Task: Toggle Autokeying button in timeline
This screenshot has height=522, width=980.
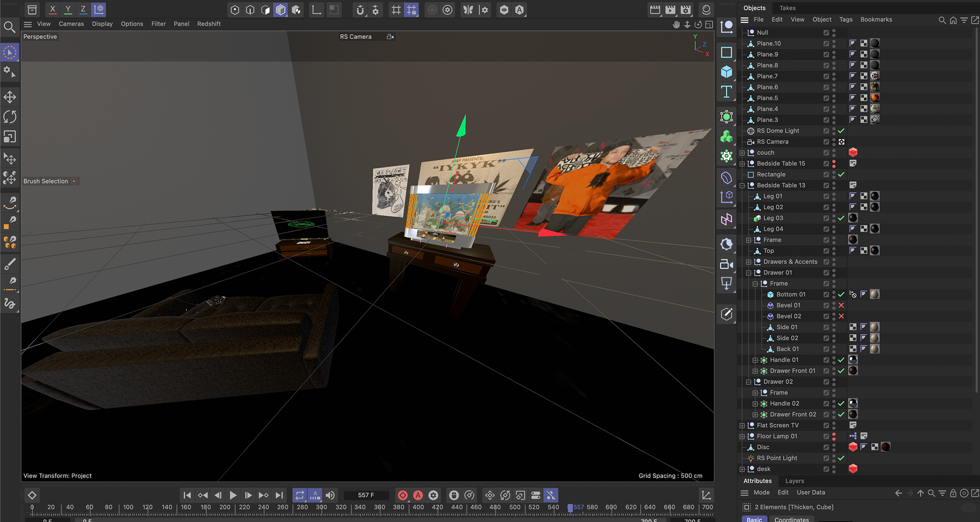Action: pos(418,495)
